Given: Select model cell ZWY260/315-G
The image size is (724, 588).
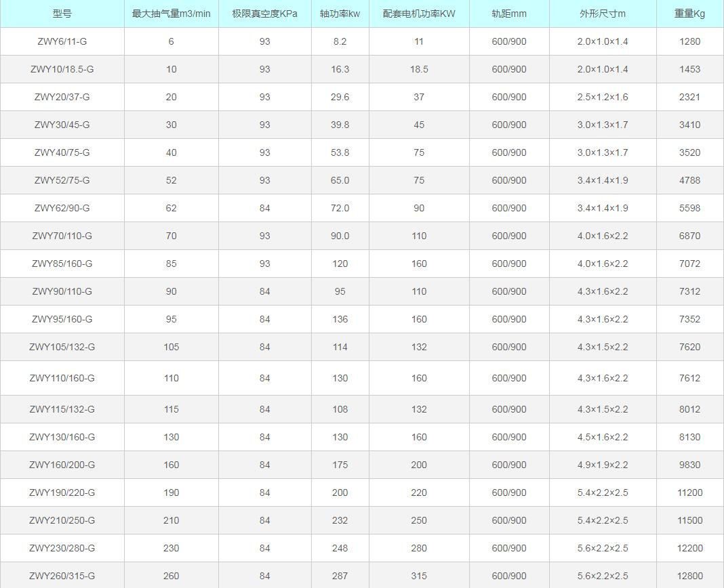Looking at the screenshot, I should 62,576.
